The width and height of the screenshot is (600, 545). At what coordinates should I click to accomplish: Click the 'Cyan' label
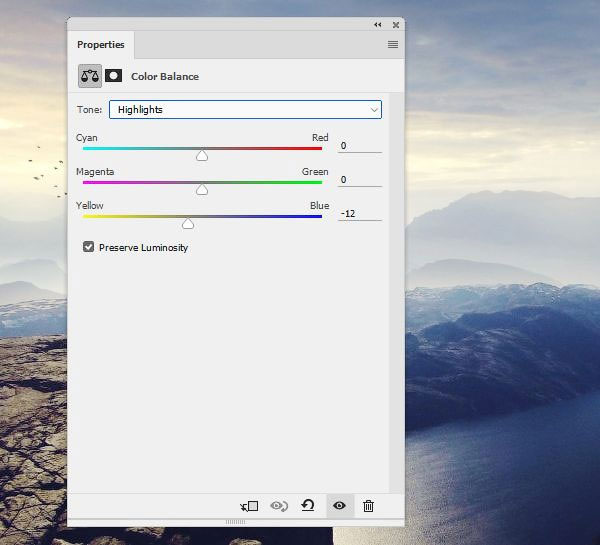click(x=86, y=138)
